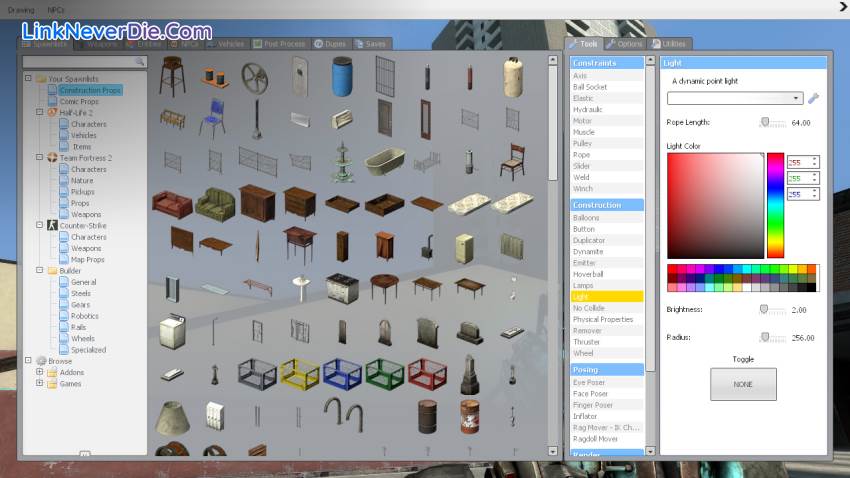Click the rainbow hue bar in Light Color
This screenshot has width=850, height=478.
click(x=775, y=205)
